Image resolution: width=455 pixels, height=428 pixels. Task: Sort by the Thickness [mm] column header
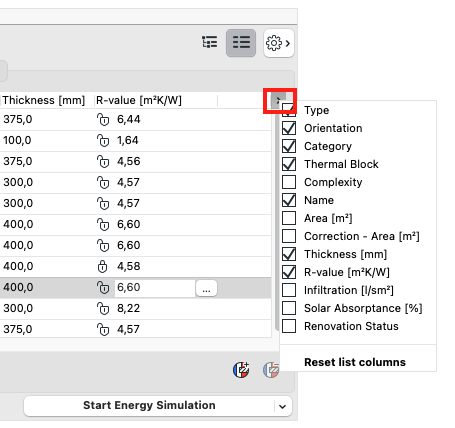(44, 100)
